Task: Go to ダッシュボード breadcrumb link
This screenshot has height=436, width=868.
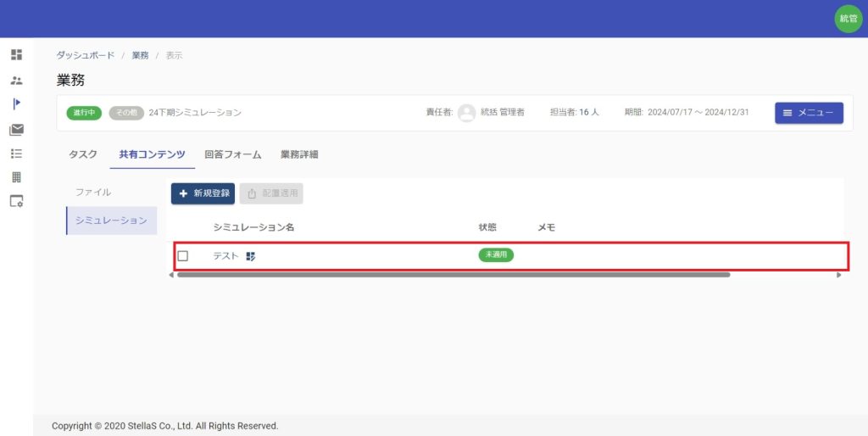Action: [86, 55]
